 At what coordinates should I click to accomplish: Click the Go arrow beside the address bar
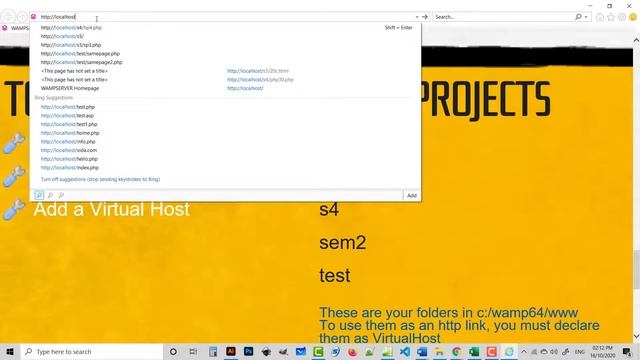(425, 17)
